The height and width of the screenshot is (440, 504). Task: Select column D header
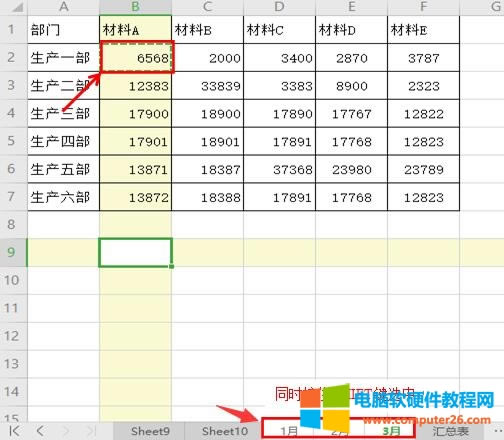[x=279, y=7]
